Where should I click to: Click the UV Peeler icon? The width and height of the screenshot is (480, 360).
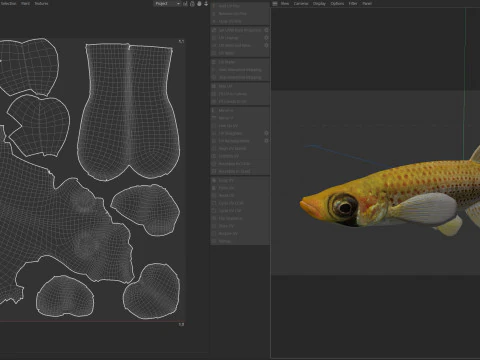click(214, 62)
